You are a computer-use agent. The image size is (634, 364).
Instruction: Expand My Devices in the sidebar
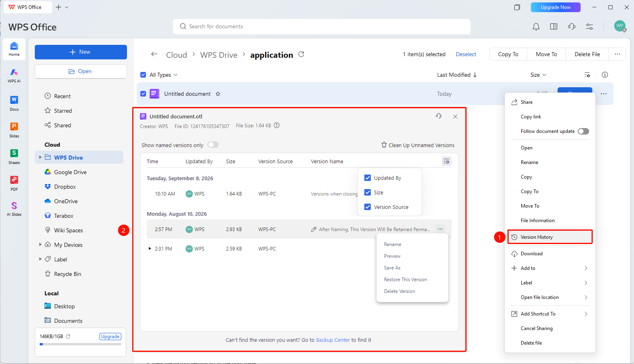(x=40, y=244)
